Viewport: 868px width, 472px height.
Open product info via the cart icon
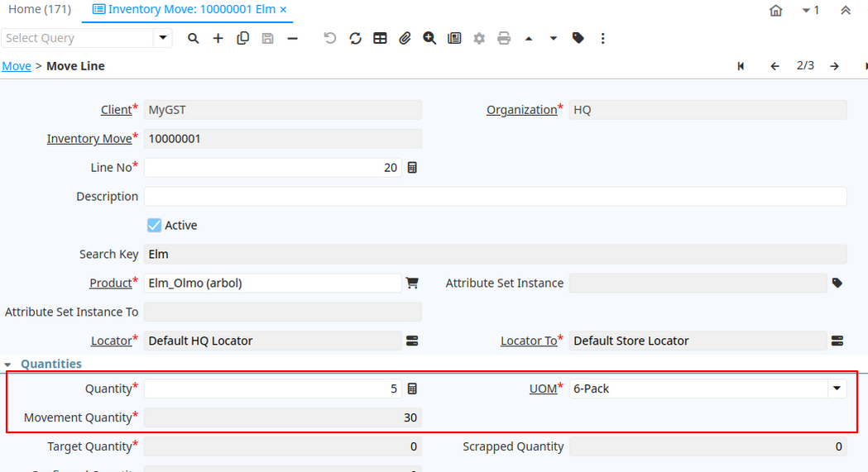pyautogui.click(x=412, y=283)
